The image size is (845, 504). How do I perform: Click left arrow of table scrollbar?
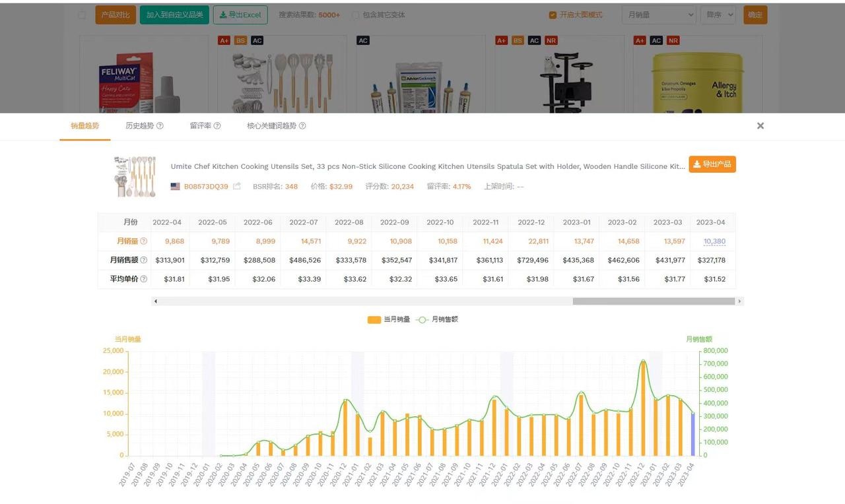[x=155, y=301]
